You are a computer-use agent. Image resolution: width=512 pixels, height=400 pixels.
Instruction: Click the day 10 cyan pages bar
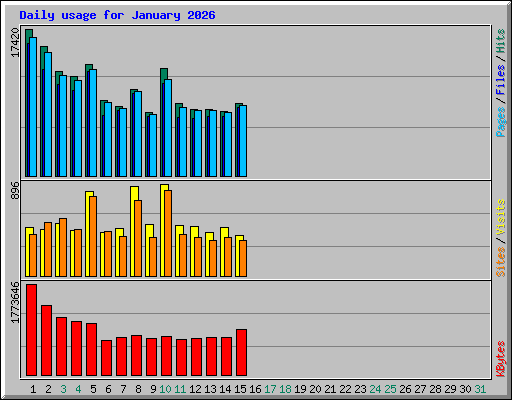click(x=168, y=128)
